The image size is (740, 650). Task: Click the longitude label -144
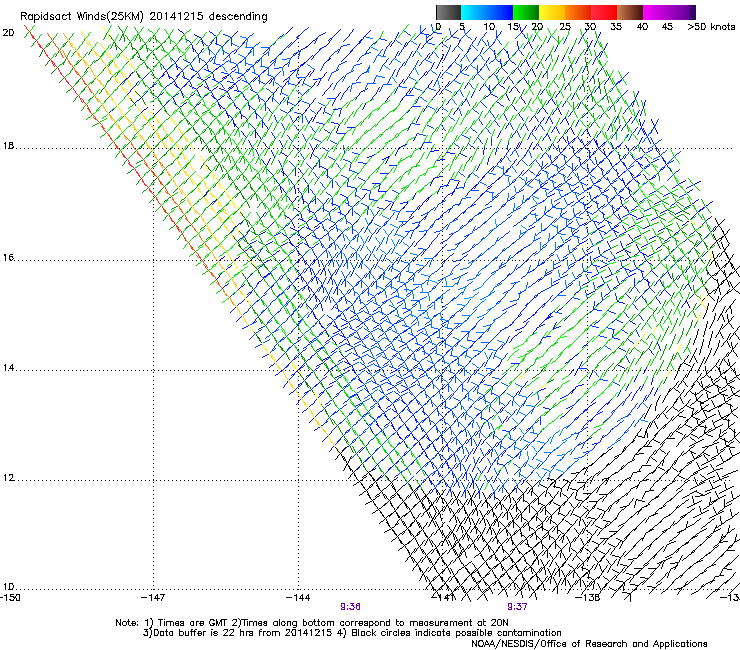298,598
